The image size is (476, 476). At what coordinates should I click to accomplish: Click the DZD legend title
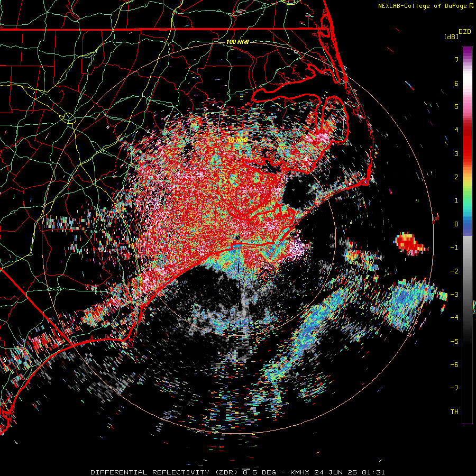tap(465, 32)
